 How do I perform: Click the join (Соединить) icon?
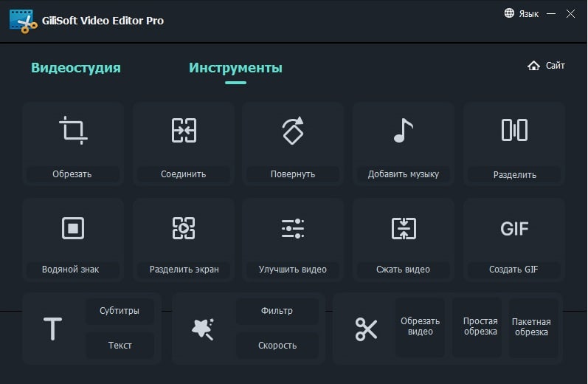point(184,130)
